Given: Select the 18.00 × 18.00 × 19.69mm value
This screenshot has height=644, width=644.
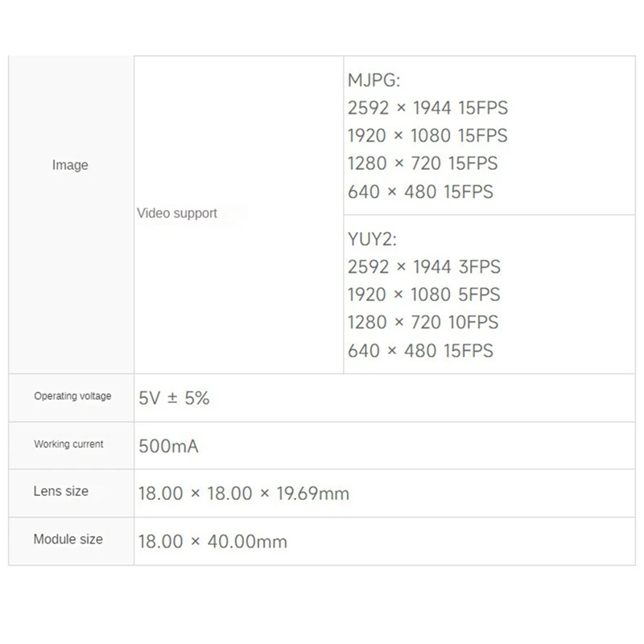Looking at the screenshot, I should point(244,493).
